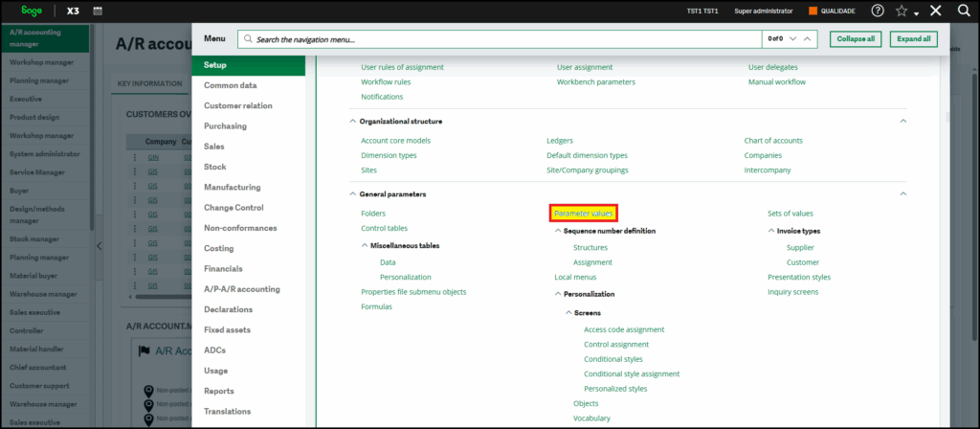The image size is (980, 429).
Task: Close the navigation menu with X icon
Action: [935, 11]
